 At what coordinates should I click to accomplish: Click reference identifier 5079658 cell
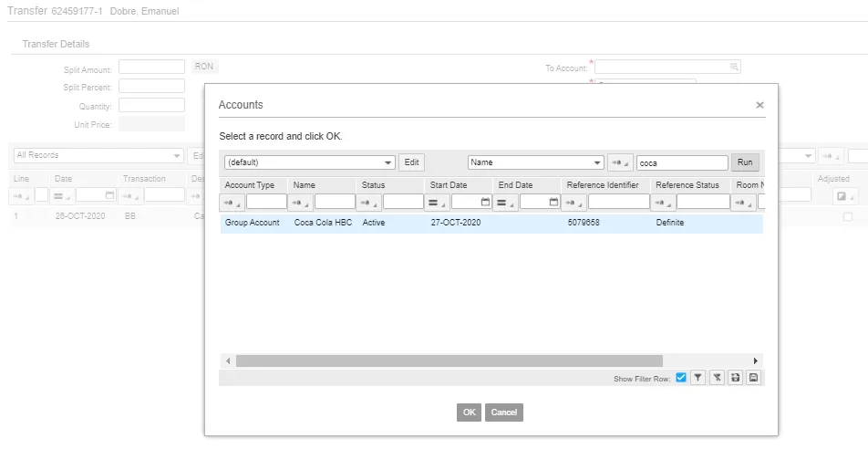coord(583,223)
